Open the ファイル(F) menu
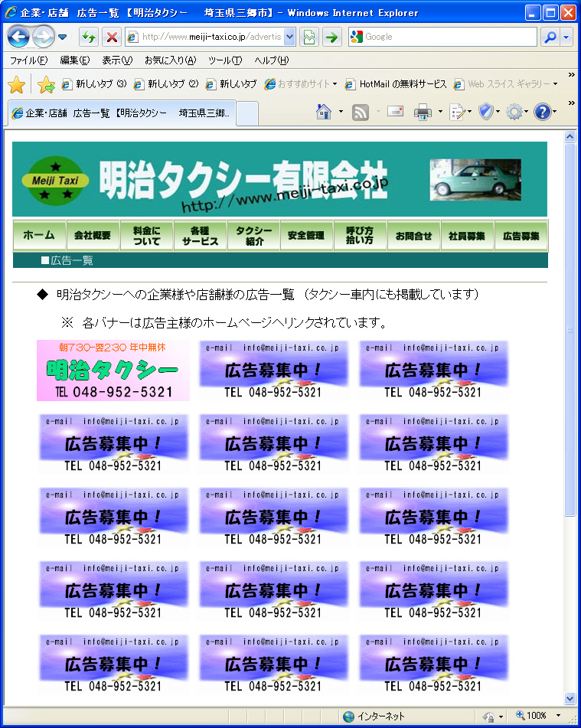The height and width of the screenshot is (728, 581). tap(29, 60)
